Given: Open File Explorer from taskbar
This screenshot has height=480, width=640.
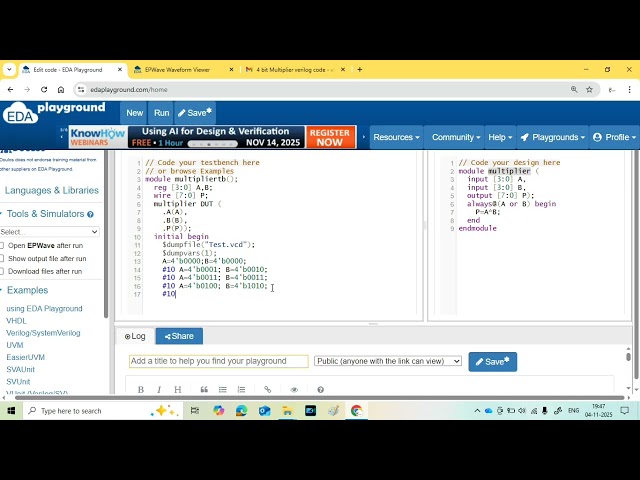Looking at the screenshot, I should coord(287,411).
